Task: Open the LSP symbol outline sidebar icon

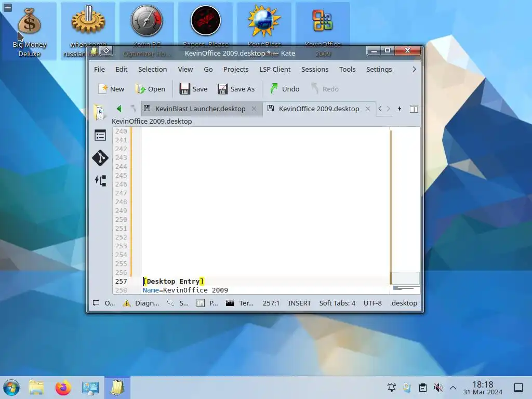Action: (x=100, y=180)
